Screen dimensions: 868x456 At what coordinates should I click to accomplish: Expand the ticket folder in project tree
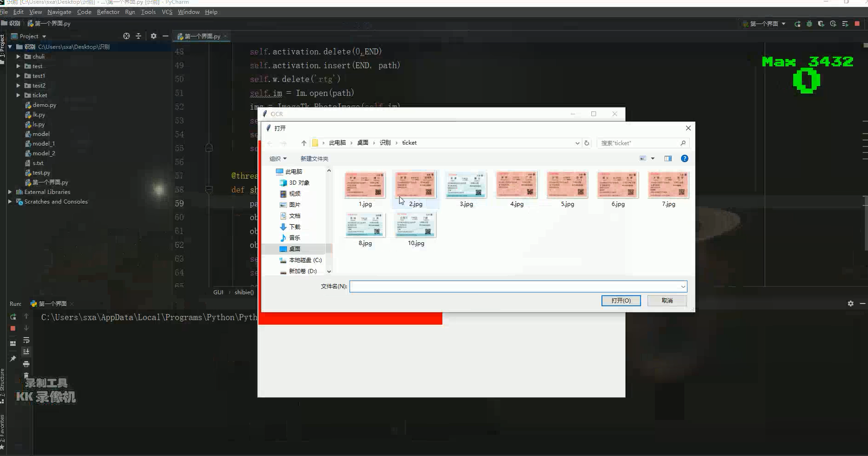[x=18, y=95]
